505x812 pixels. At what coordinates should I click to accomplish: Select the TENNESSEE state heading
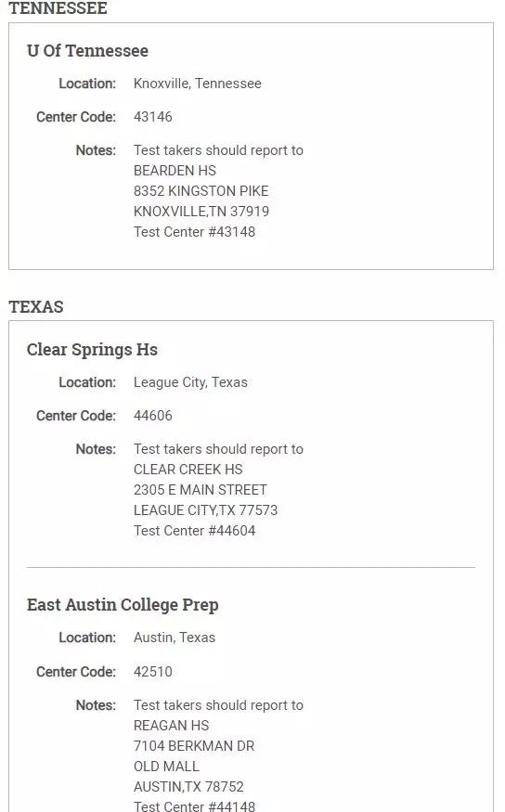click(58, 8)
